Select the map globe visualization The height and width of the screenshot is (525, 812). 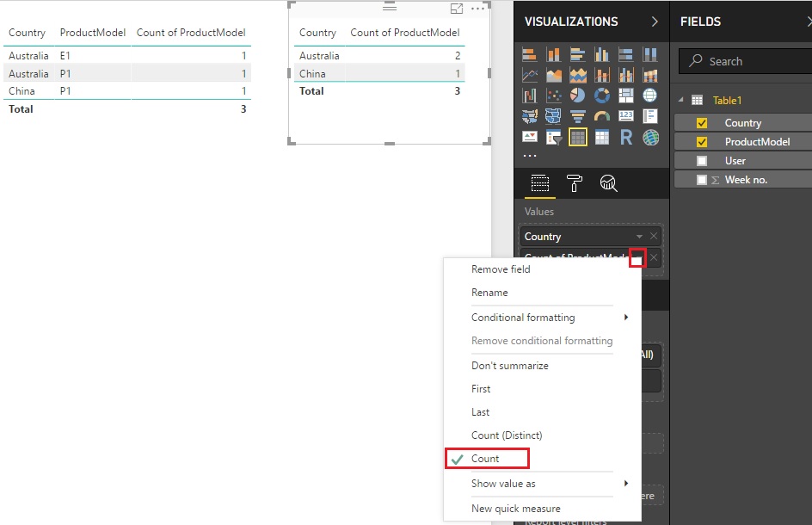click(x=650, y=96)
